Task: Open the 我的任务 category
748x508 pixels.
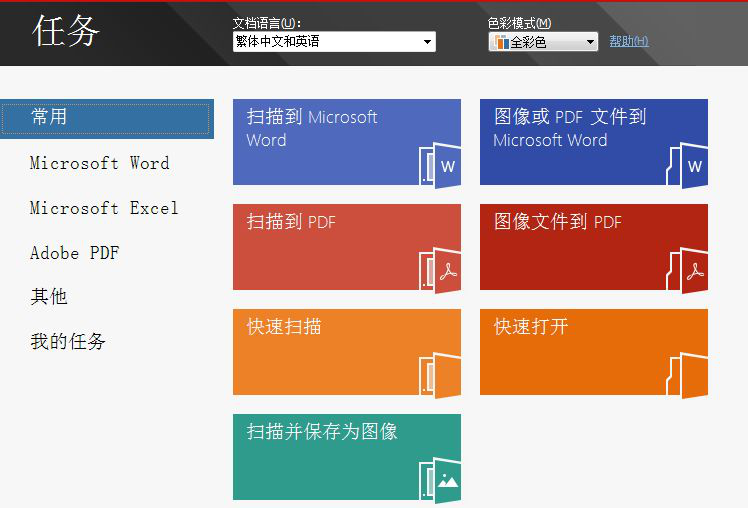Action: 68,342
